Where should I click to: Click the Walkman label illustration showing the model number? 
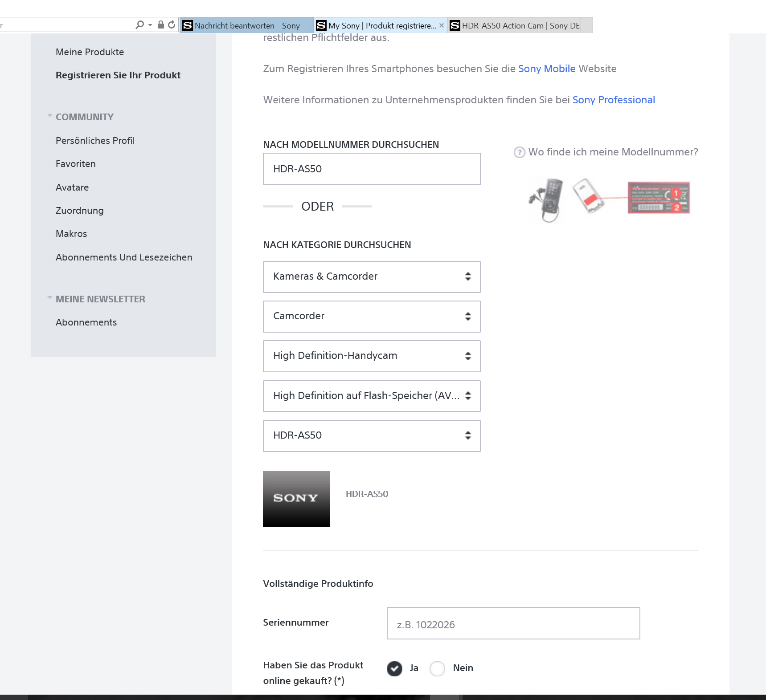[658, 198]
